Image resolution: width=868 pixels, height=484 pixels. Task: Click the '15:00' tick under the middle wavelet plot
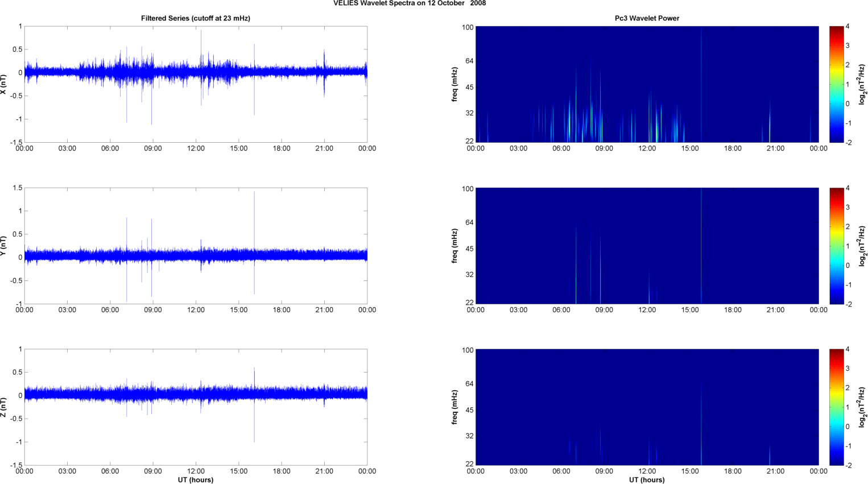click(690, 310)
